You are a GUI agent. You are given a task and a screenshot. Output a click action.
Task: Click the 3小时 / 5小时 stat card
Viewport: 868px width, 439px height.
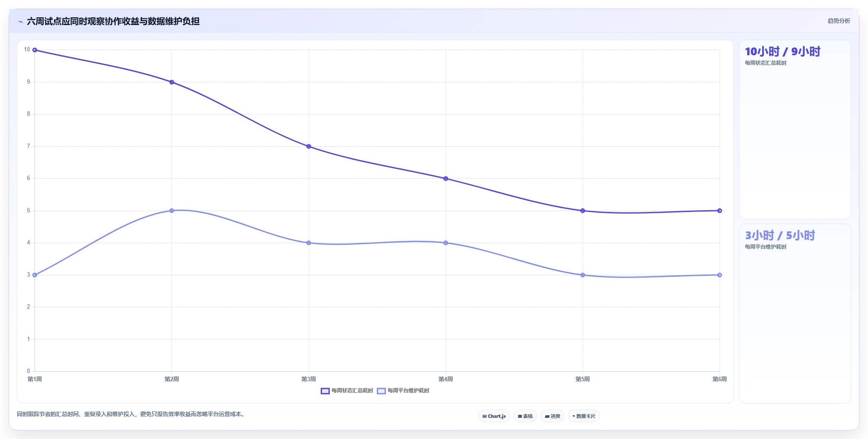795,313
